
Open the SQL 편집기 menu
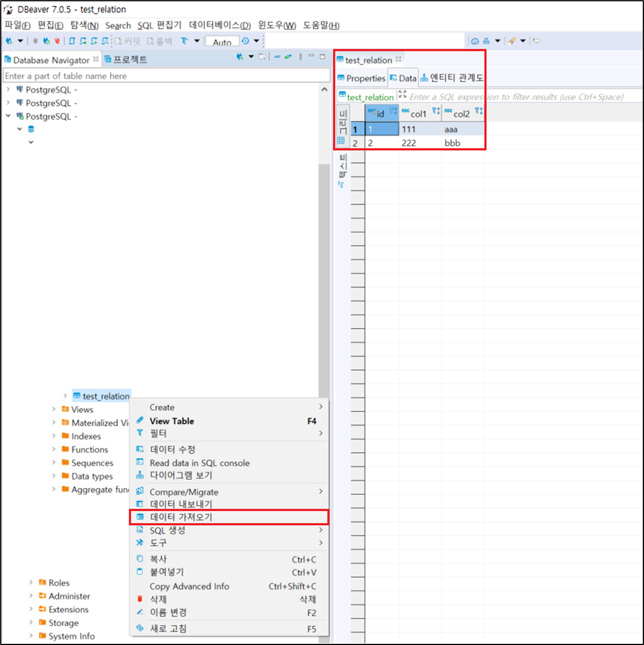pyautogui.click(x=159, y=25)
